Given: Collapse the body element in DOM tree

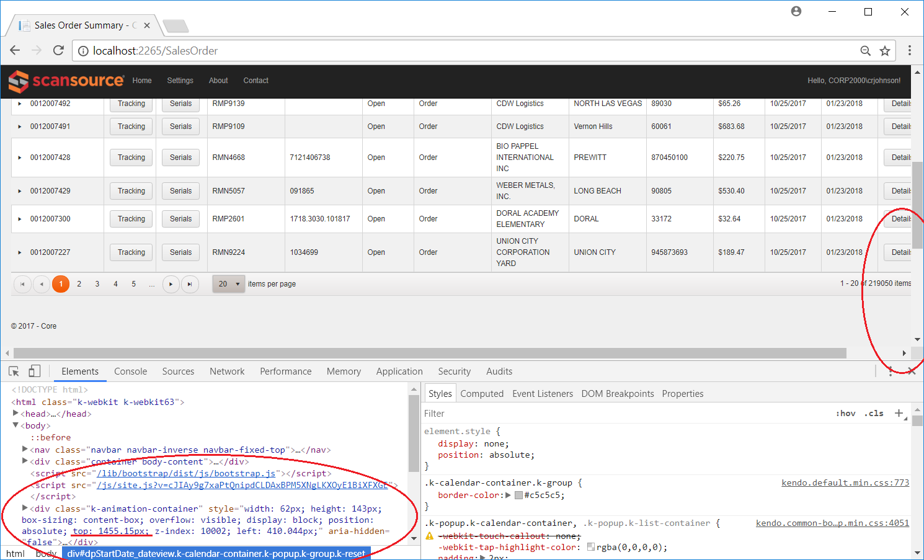Looking at the screenshot, I should 16,425.
